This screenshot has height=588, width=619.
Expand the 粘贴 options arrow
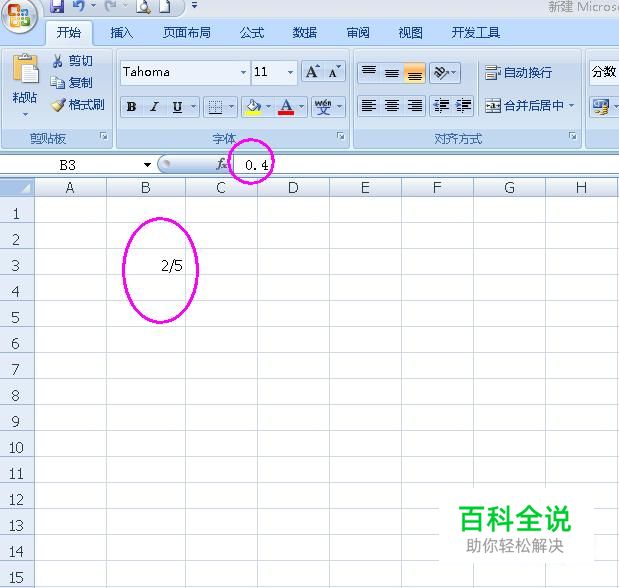click(25, 115)
